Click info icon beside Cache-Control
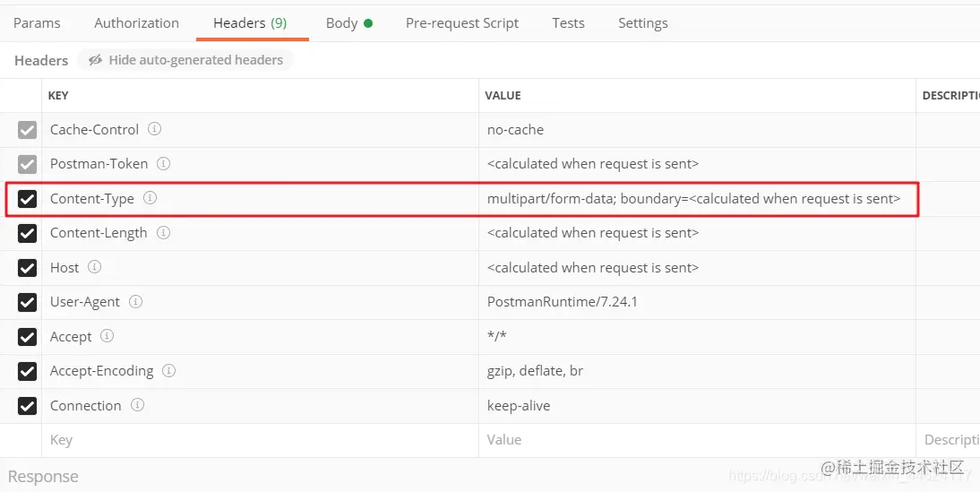Image resolution: width=980 pixels, height=492 pixels. click(x=154, y=129)
